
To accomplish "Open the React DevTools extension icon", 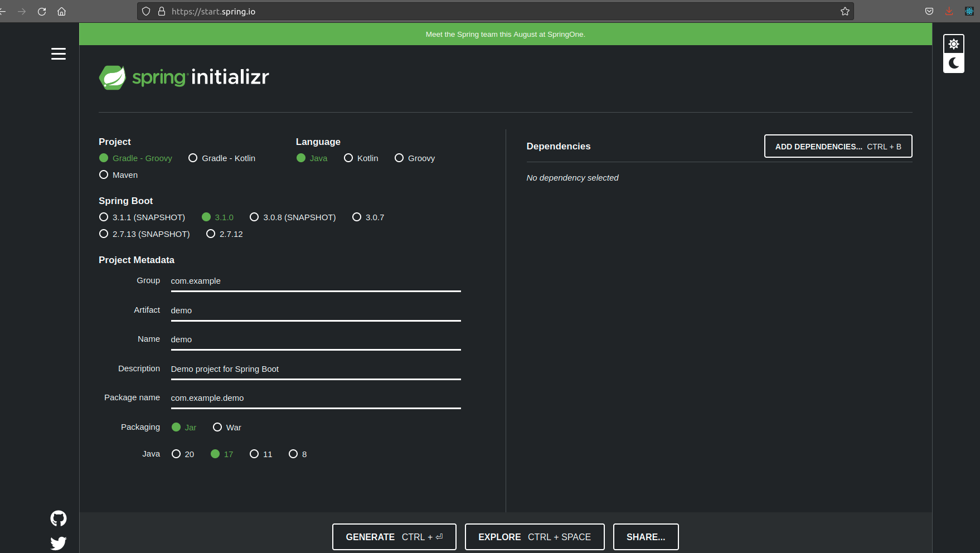I will 969,11.
